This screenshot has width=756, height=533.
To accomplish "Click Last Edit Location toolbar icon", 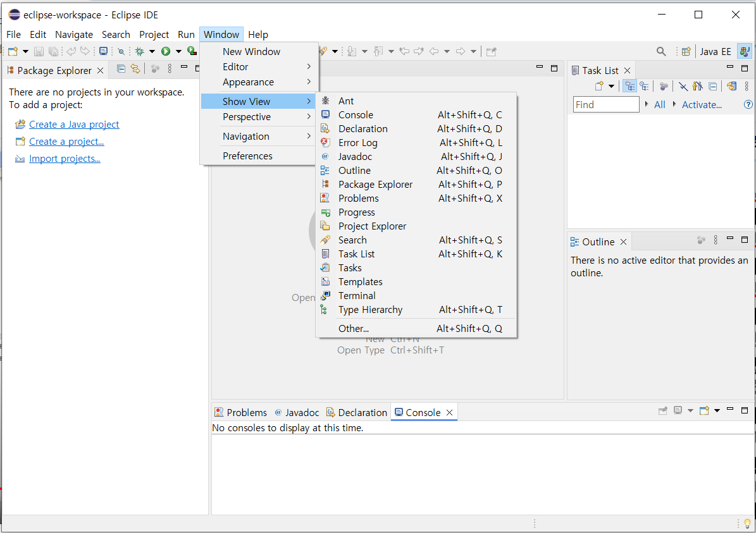I will point(404,51).
